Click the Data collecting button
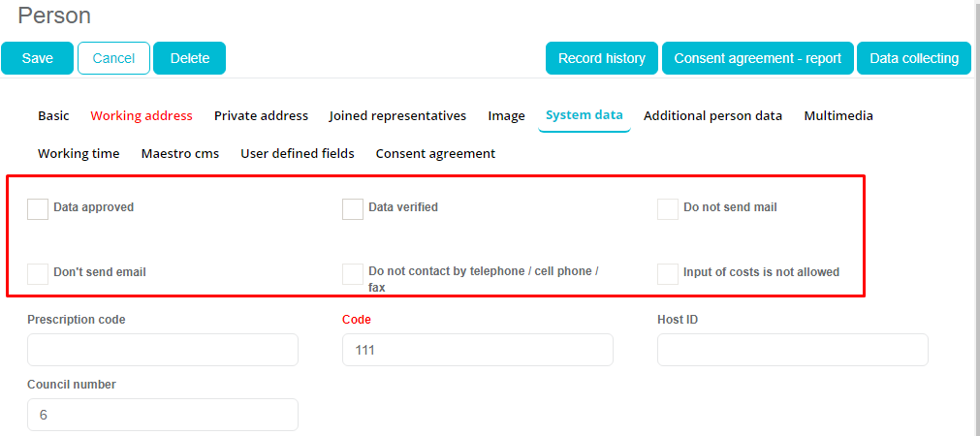The width and height of the screenshot is (980, 436). click(913, 58)
